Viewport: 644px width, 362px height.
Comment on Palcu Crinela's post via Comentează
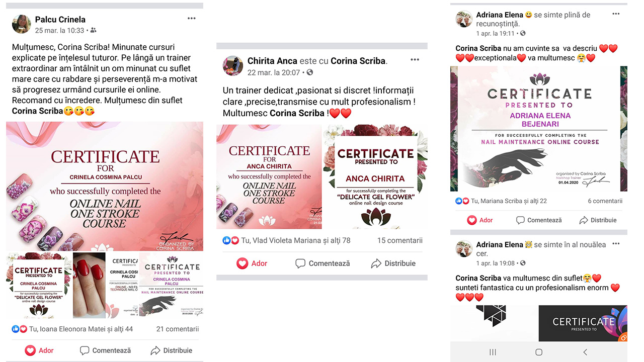[x=105, y=350]
